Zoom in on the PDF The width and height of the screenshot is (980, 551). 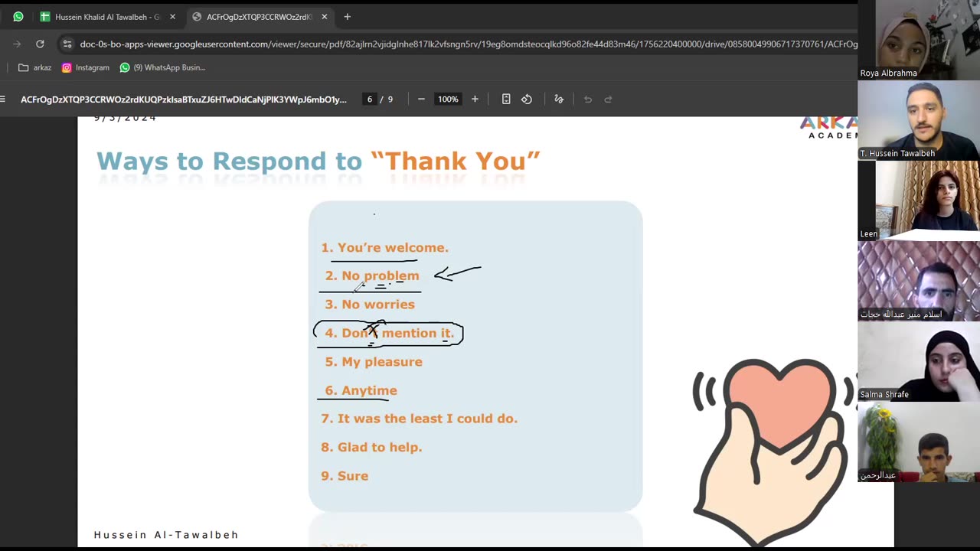click(475, 99)
